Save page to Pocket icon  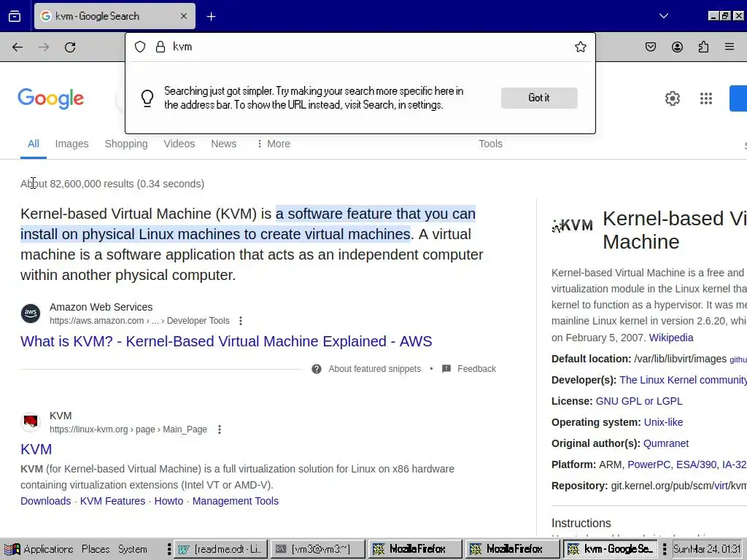[651, 47]
